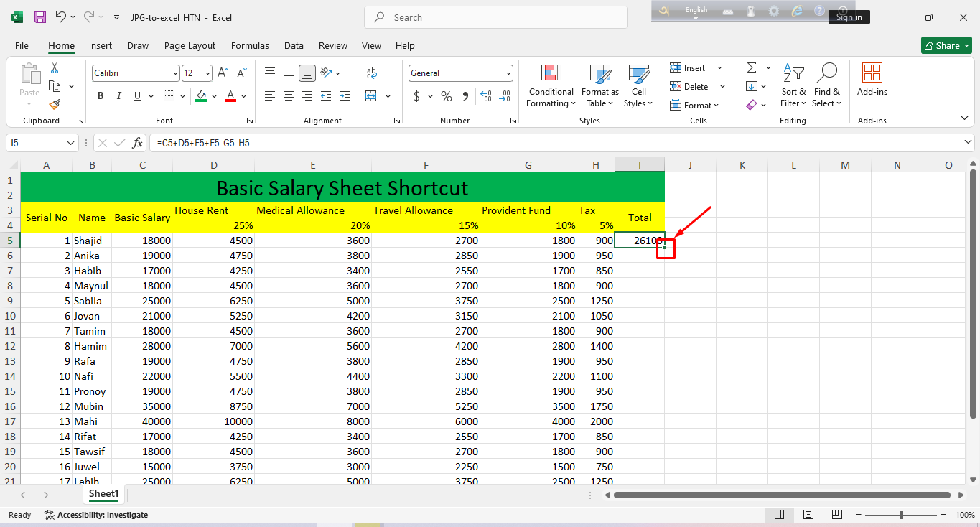Open the Name Box dropdown arrow
Image resolution: width=980 pixels, height=527 pixels.
coord(70,143)
